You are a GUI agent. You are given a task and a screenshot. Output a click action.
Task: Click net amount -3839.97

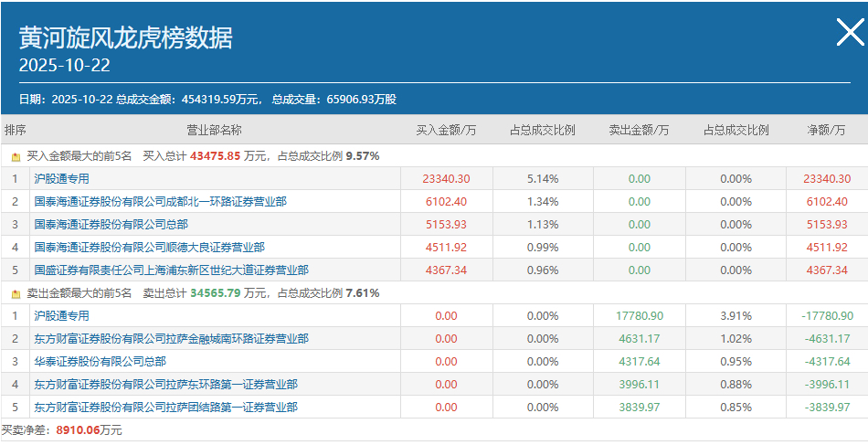[827, 408]
